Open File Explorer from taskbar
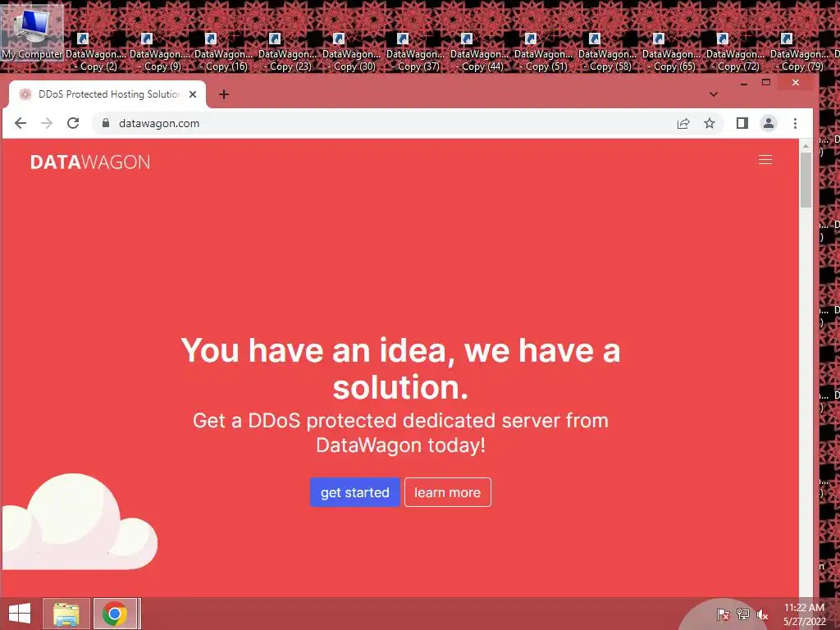Image resolution: width=840 pixels, height=630 pixels. (66, 614)
